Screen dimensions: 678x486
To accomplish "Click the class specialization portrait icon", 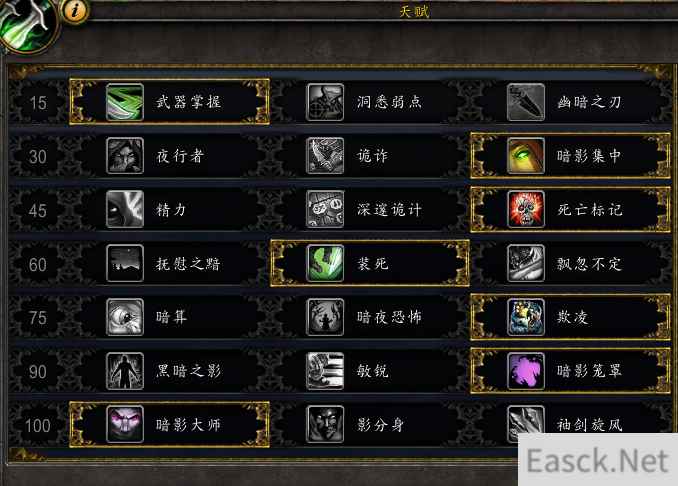I will click(x=27, y=25).
